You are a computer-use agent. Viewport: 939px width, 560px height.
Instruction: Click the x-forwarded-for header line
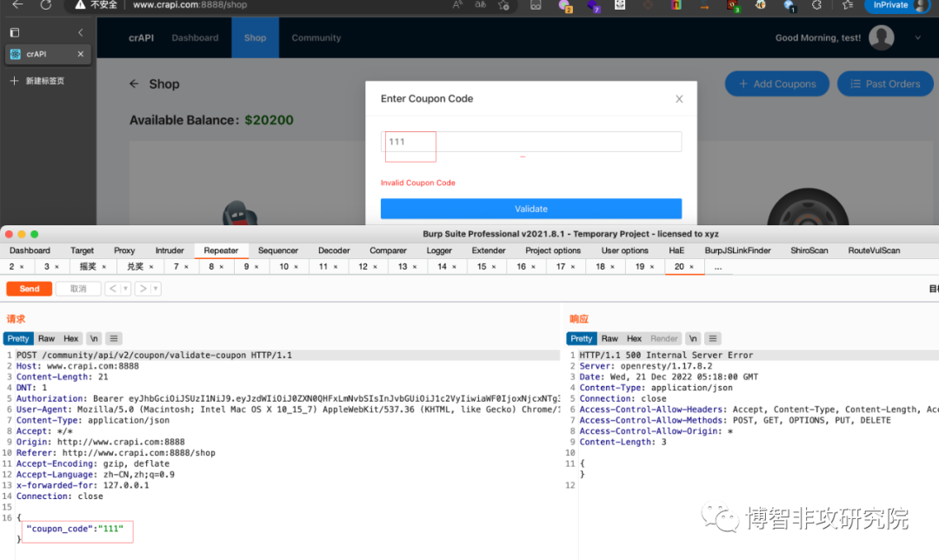click(x=83, y=485)
